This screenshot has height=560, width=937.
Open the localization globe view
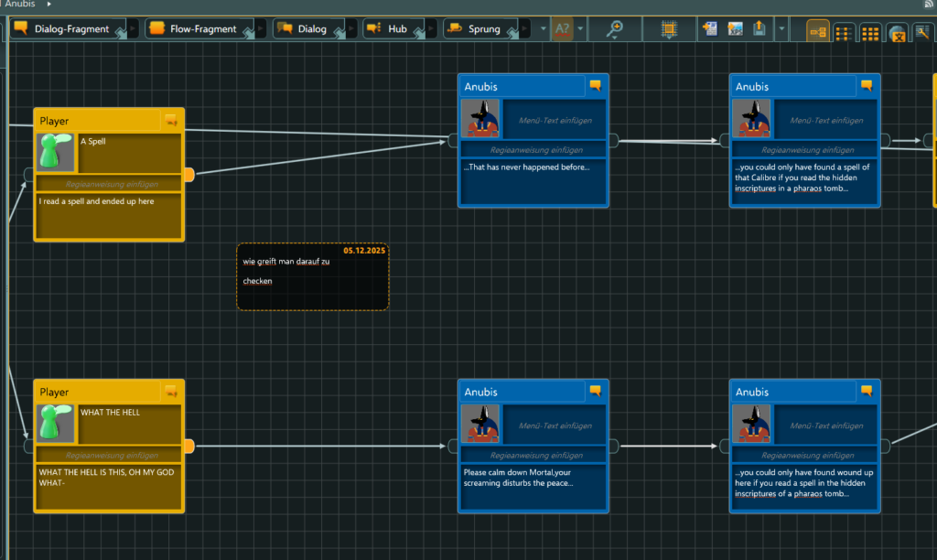click(x=898, y=34)
